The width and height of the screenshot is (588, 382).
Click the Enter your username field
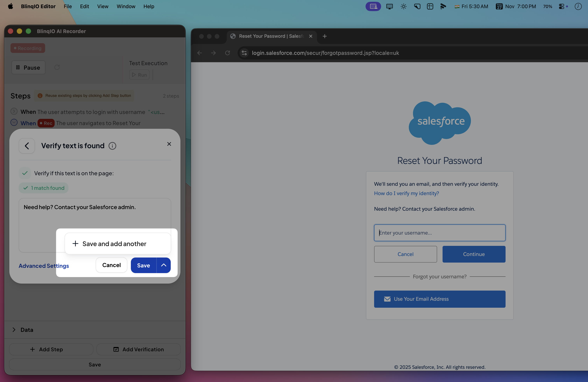(x=439, y=233)
